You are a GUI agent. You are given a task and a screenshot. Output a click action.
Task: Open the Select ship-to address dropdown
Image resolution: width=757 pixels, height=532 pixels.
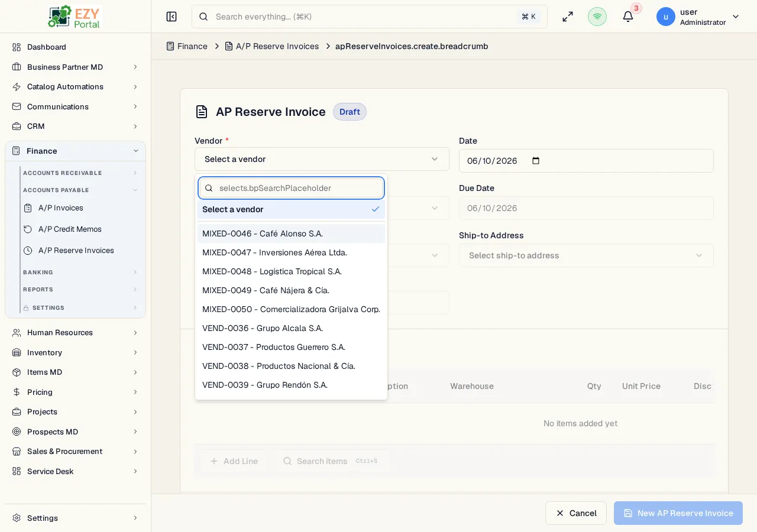point(586,255)
